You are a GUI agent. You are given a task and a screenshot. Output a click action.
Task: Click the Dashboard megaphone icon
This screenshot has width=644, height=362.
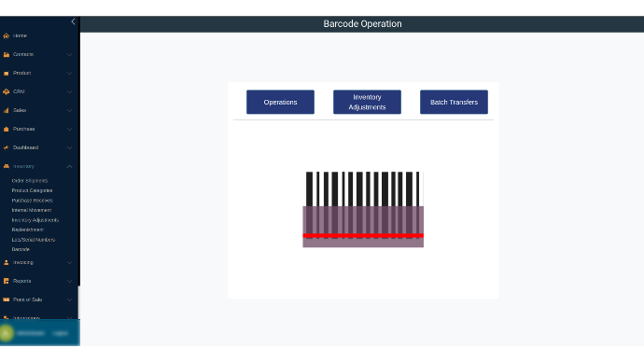tap(7, 147)
